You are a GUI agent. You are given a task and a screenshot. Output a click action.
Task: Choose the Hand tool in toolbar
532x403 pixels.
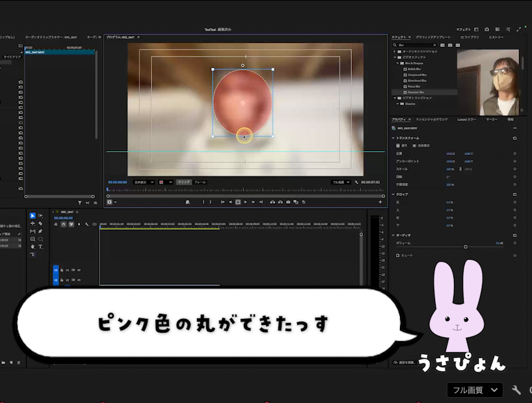tap(33, 247)
